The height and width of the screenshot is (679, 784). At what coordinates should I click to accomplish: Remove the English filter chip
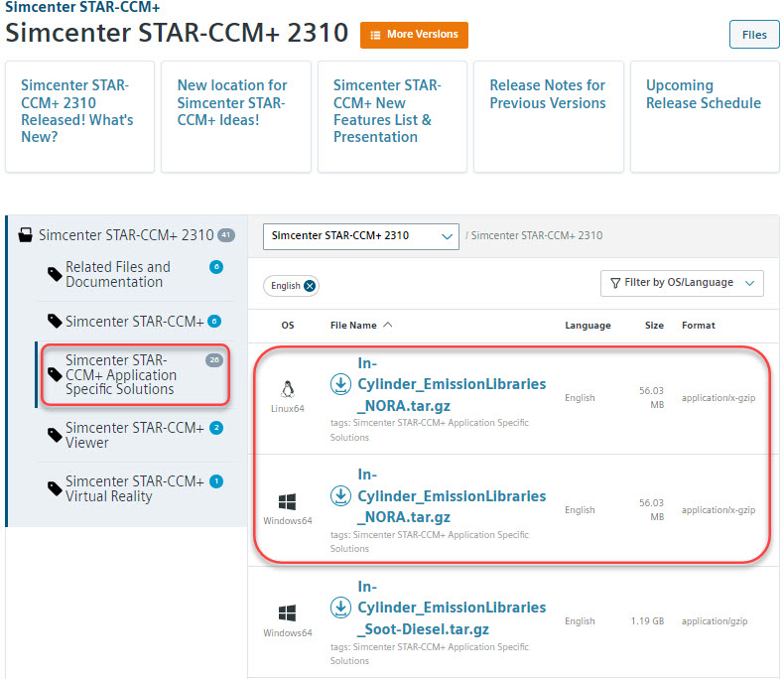click(x=310, y=286)
